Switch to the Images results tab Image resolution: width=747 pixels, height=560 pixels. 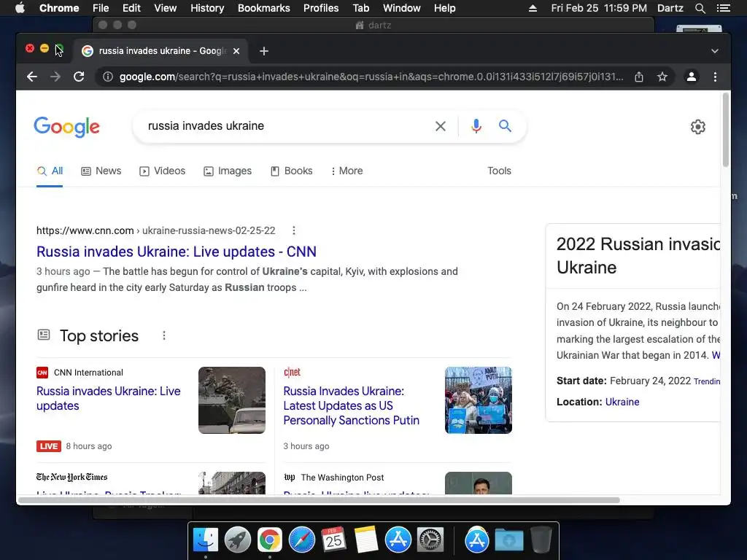pyautogui.click(x=228, y=171)
